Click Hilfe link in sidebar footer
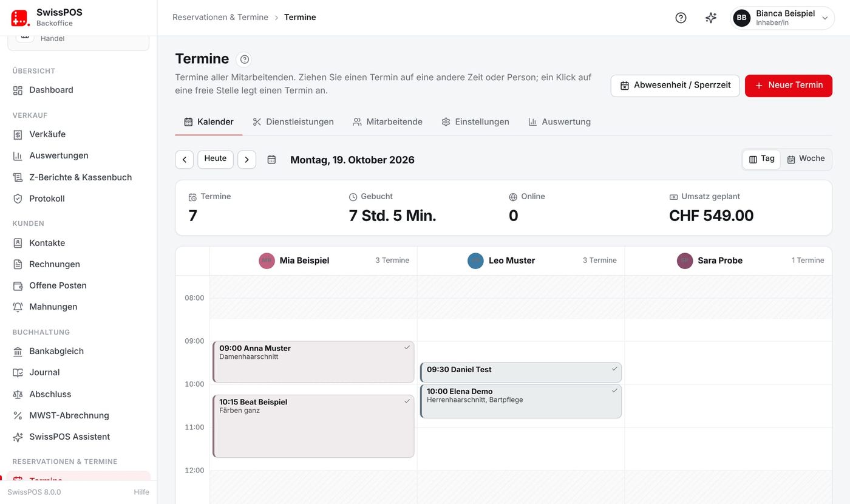This screenshot has width=850, height=504. point(141,492)
